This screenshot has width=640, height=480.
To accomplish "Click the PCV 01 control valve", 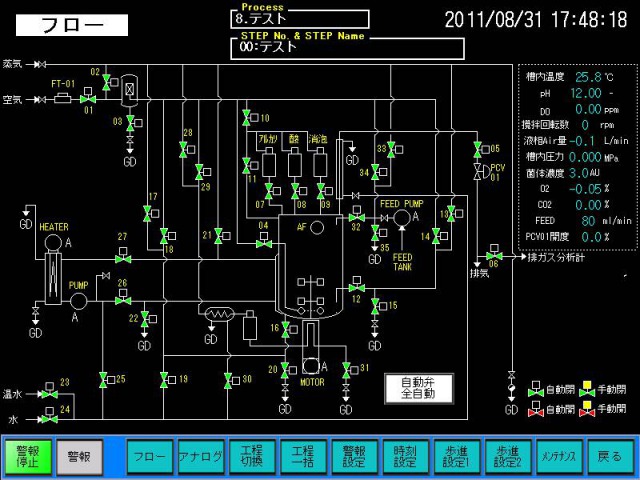I will tap(482, 171).
